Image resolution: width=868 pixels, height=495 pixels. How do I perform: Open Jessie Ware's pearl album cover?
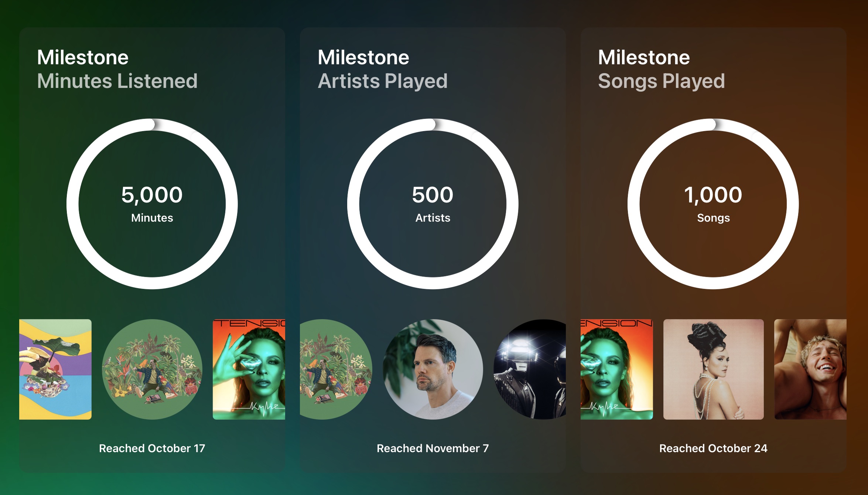tap(713, 369)
